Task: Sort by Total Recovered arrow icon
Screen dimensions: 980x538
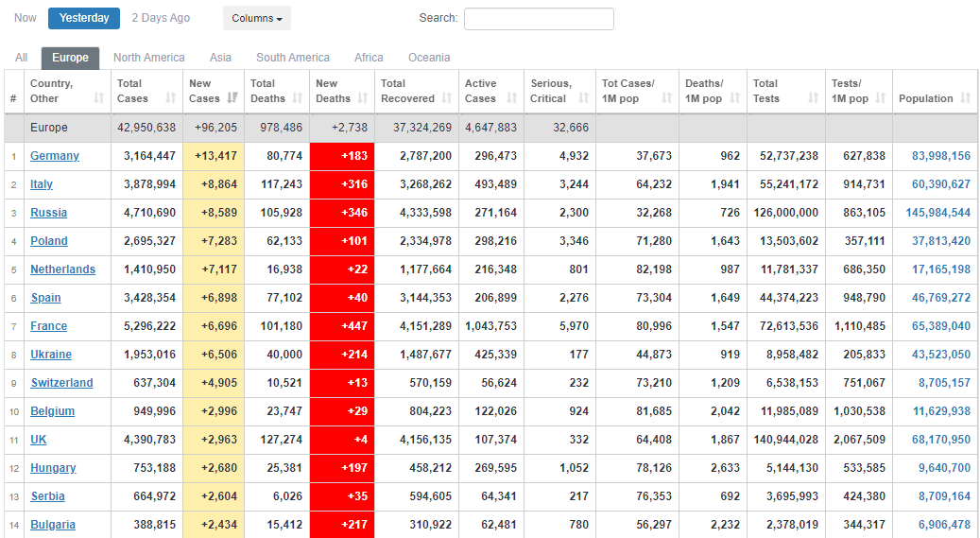Action: (446, 98)
